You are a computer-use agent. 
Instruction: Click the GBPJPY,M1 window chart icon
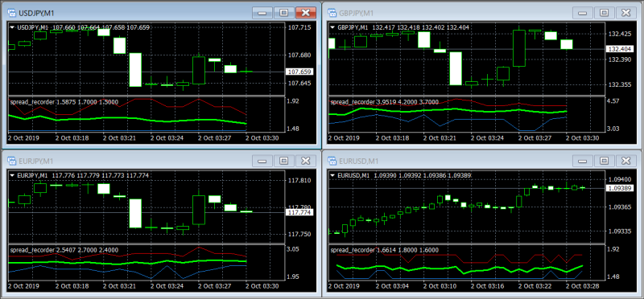[x=332, y=13]
